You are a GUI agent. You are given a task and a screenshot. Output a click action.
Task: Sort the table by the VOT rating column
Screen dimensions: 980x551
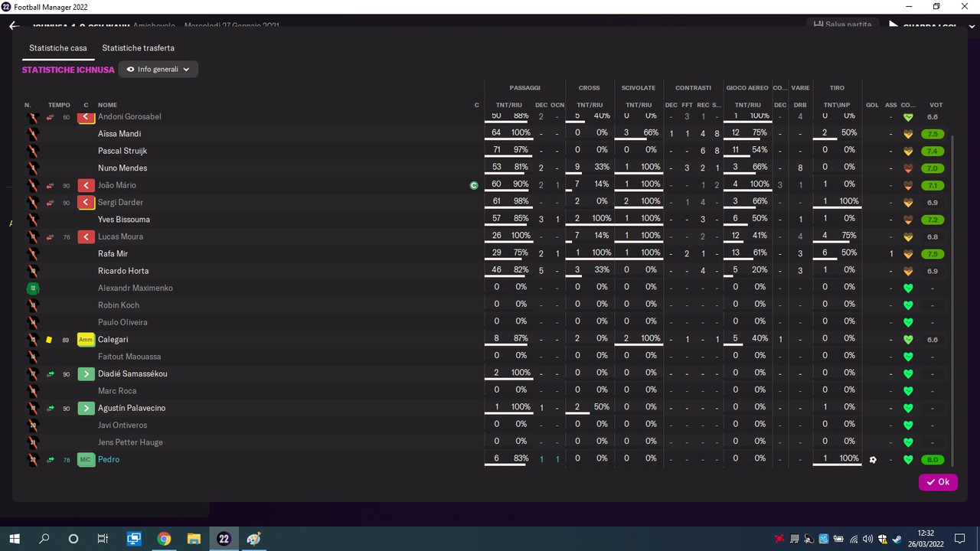[x=936, y=105]
